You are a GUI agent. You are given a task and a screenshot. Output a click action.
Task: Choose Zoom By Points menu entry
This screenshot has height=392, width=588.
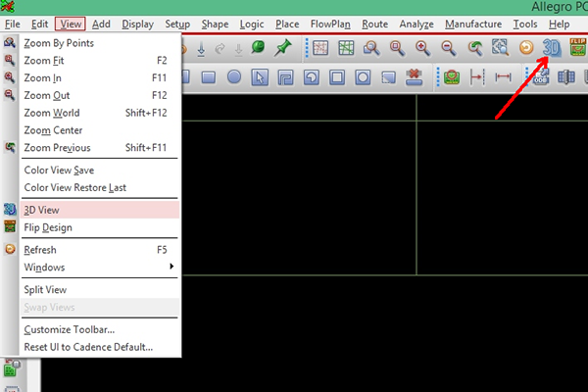(x=100, y=43)
